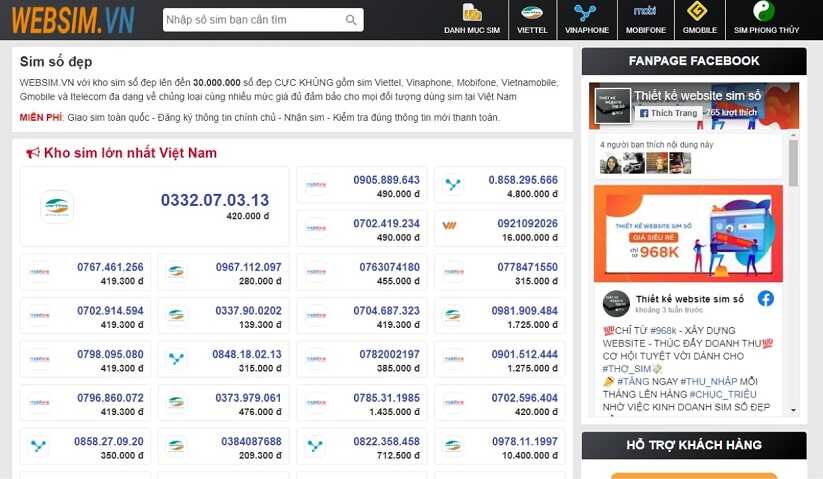Open featured sim number 0332.07.03.13

click(x=214, y=201)
